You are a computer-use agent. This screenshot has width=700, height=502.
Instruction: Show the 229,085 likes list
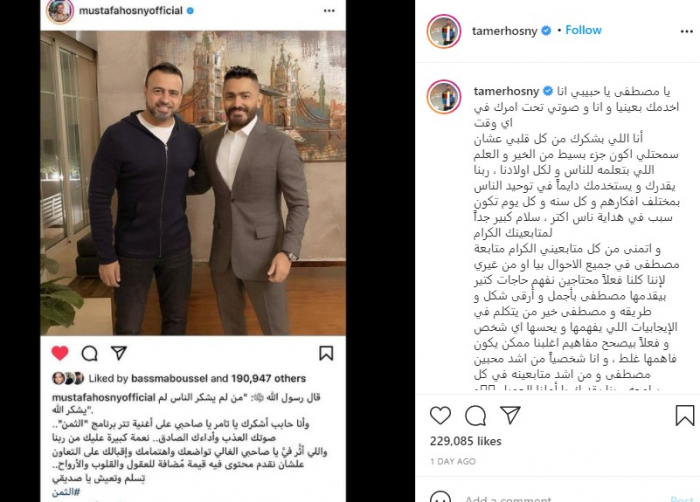(466, 441)
